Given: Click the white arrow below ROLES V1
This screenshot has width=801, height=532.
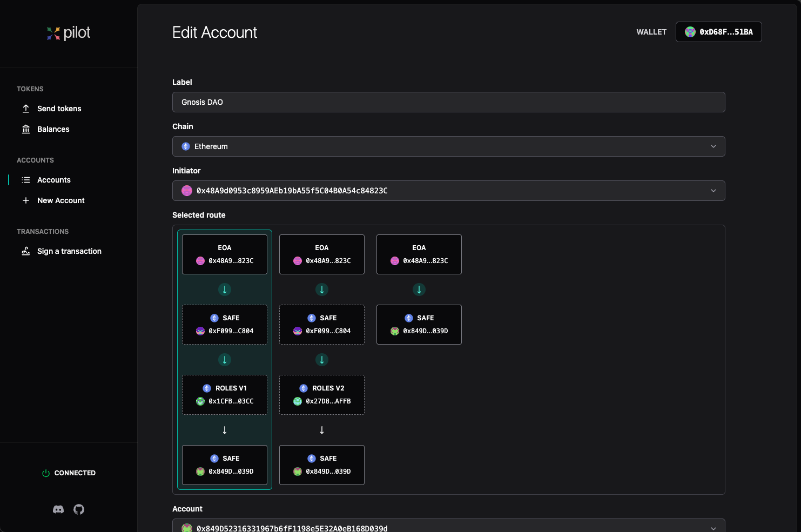Looking at the screenshot, I should click(225, 430).
